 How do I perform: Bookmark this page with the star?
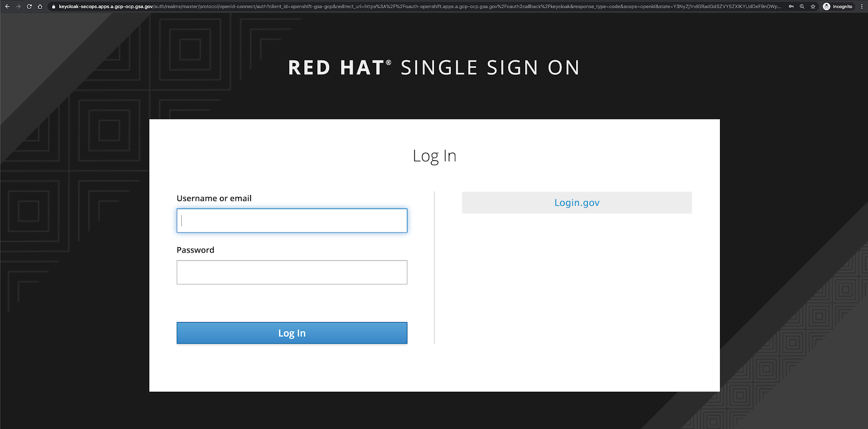pos(813,7)
